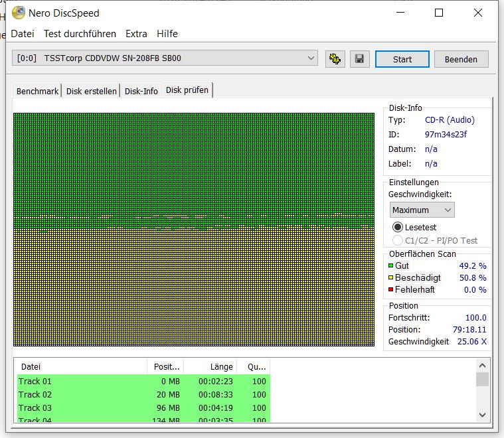Open the options gear icon in toolbar
Viewport: 504px width, 438px height.
tap(335, 59)
